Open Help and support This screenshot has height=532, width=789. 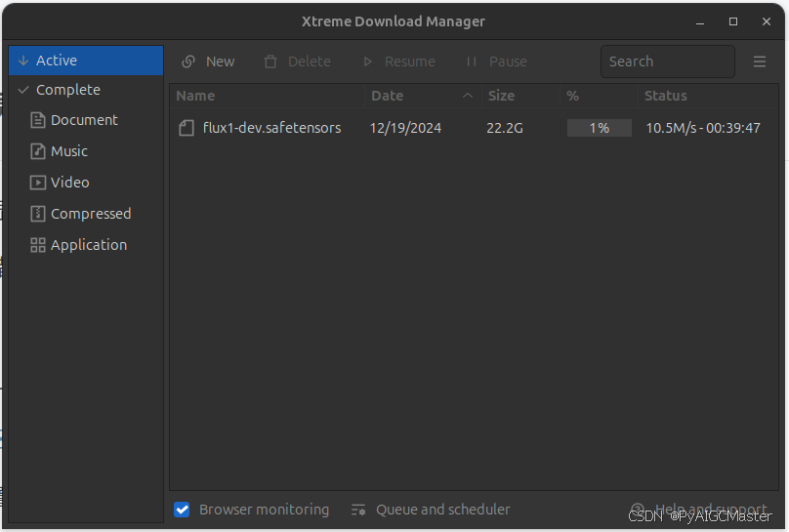(699, 510)
